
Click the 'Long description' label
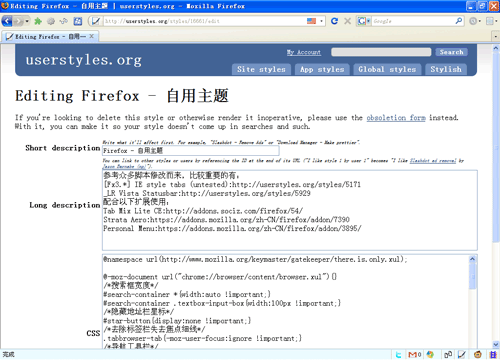[x=65, y=205]
